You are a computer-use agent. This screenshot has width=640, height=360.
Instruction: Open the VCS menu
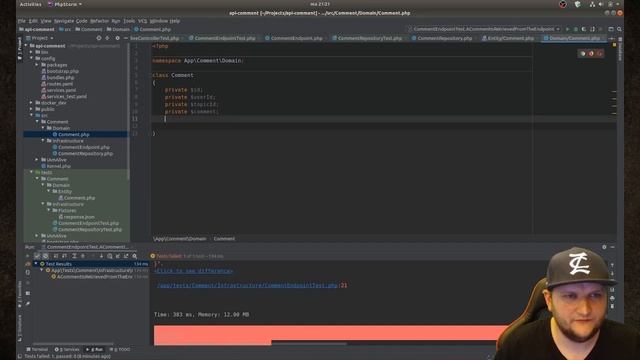142,21
